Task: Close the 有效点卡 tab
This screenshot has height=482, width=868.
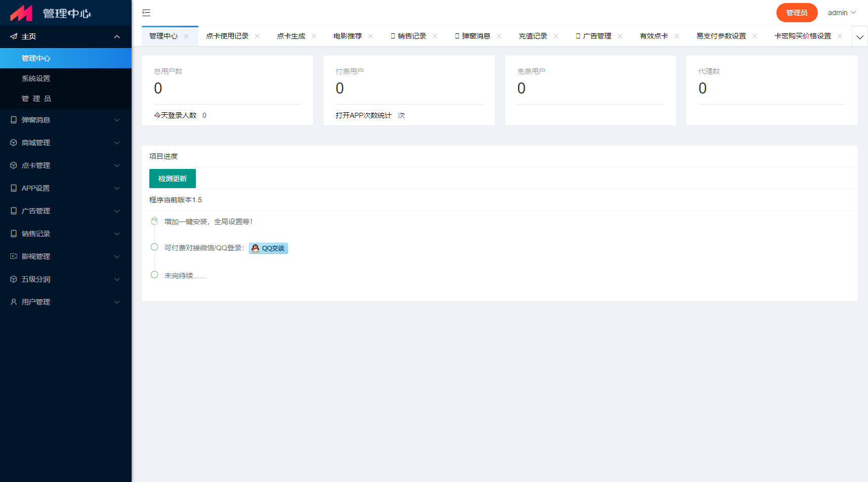Action: [677, 36]
